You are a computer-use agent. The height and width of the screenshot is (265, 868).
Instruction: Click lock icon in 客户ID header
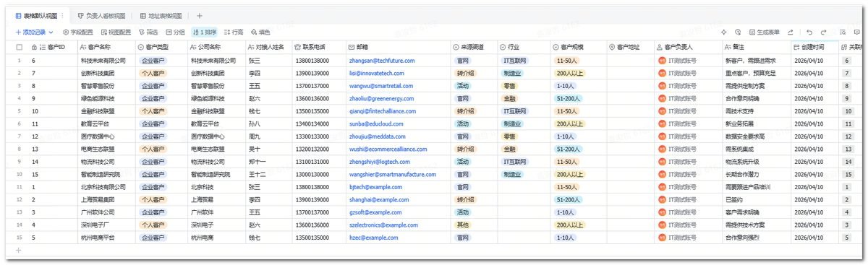[34, 47]
